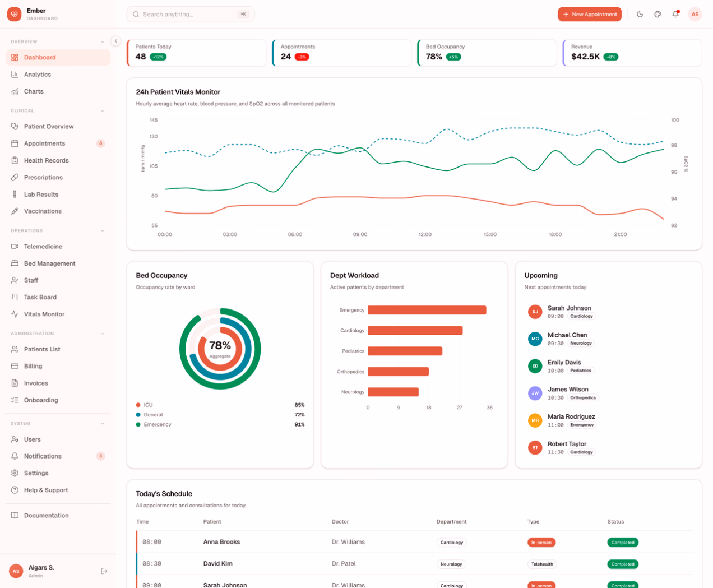The width and height of the screenshot is (713, 588).
Task: Click the Ember heart logo icon
Action: pyautogui.click(x=15, y=14)
